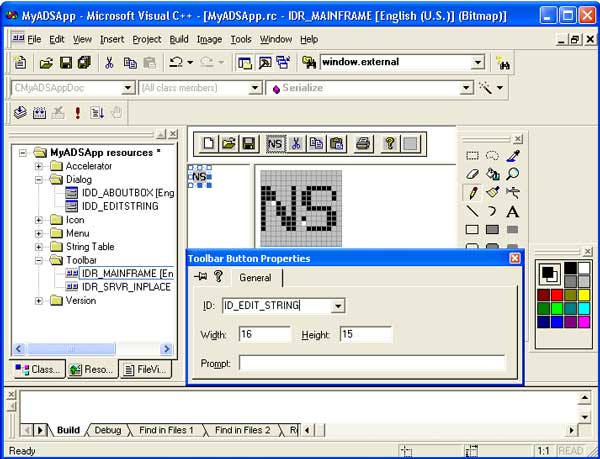The height and width of the screenshot is (459, 600).
Task: Select the Text tool
Action: [512, 211]
